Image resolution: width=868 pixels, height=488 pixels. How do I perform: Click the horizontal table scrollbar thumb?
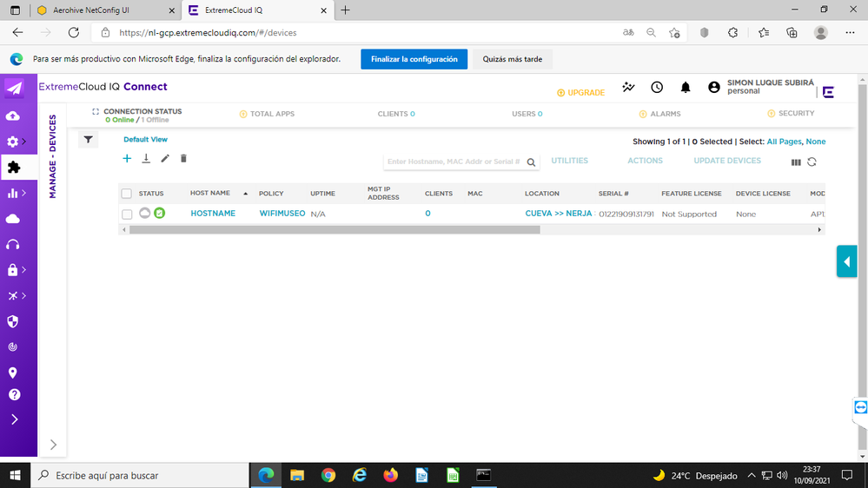[x=335, y=229]
